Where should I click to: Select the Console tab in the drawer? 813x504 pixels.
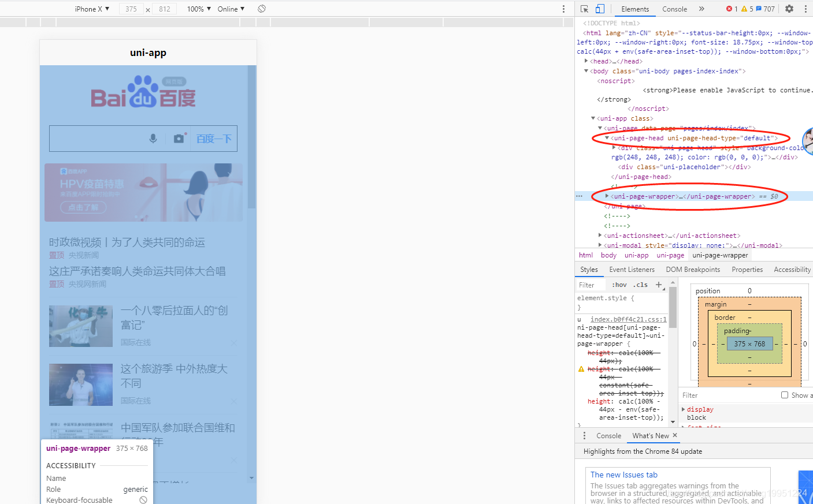pyautogui.click(x=608, y=436)
